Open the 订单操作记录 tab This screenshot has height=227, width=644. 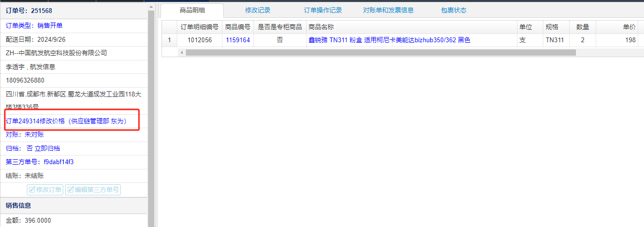(323, 10)
